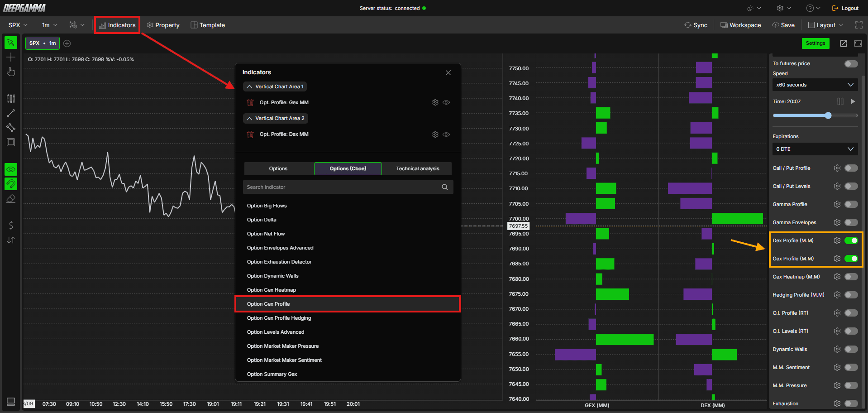Open gear settings for Gamma Profile

pyautogui.click(x=837, y=204)
